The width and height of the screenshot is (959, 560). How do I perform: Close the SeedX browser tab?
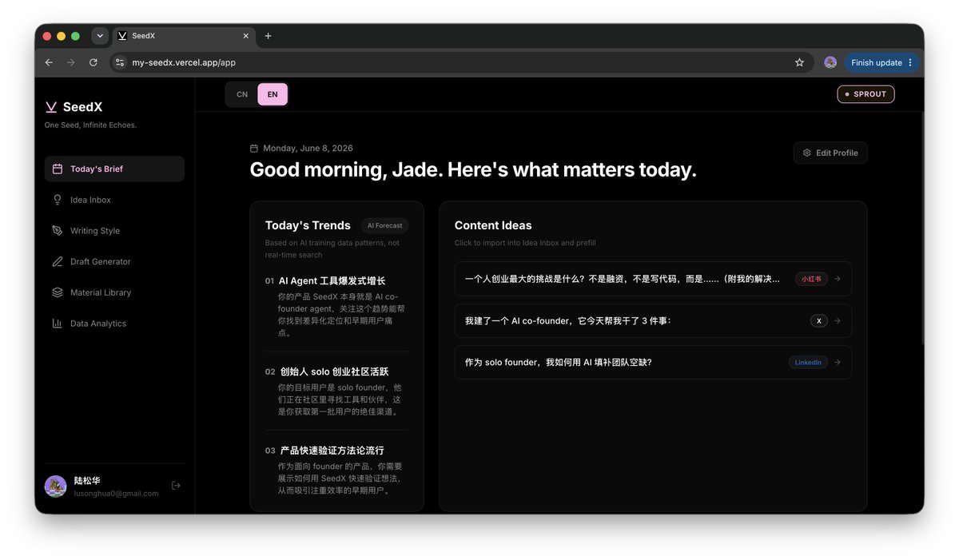245,36
